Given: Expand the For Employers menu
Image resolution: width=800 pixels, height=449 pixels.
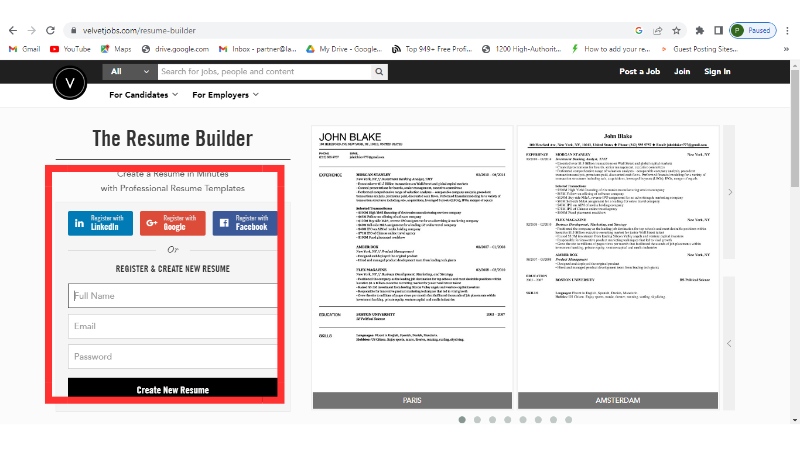Looking at the screenshot, I should click(225, 95).
